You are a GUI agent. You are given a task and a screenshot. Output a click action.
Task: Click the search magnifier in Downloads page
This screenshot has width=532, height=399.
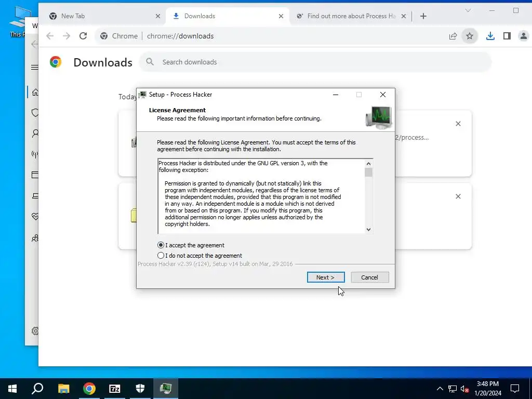[150, 62]
